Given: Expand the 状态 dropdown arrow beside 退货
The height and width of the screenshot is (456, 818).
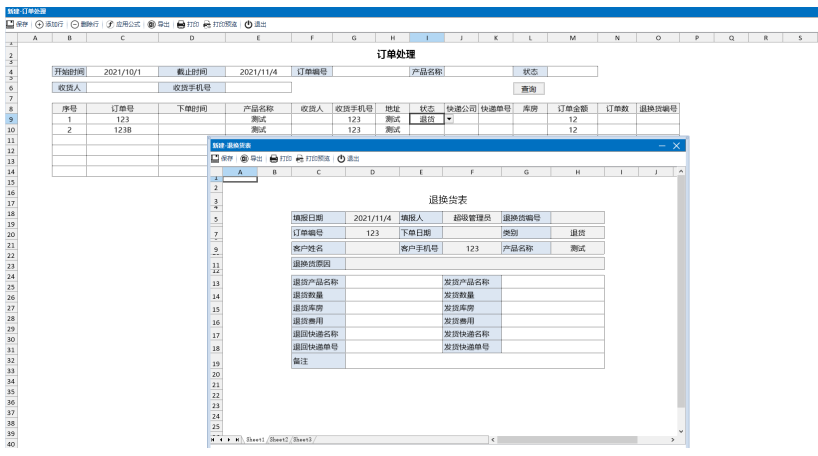Looking at the screenshot, I should (x=449, y=119).
